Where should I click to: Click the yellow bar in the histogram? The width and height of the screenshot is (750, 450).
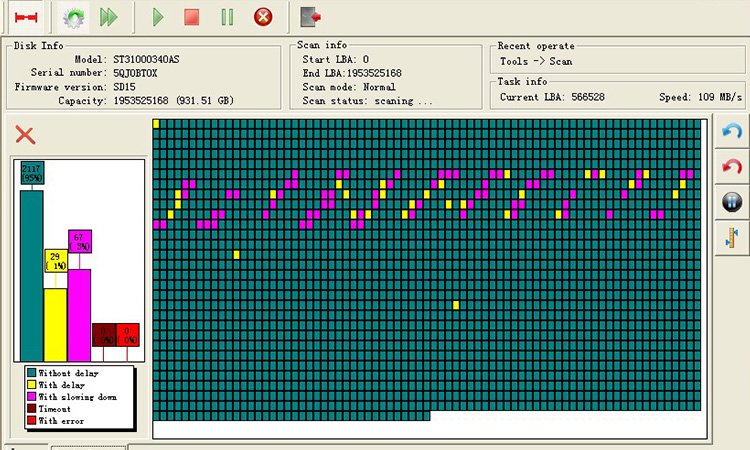coord(55,325)
